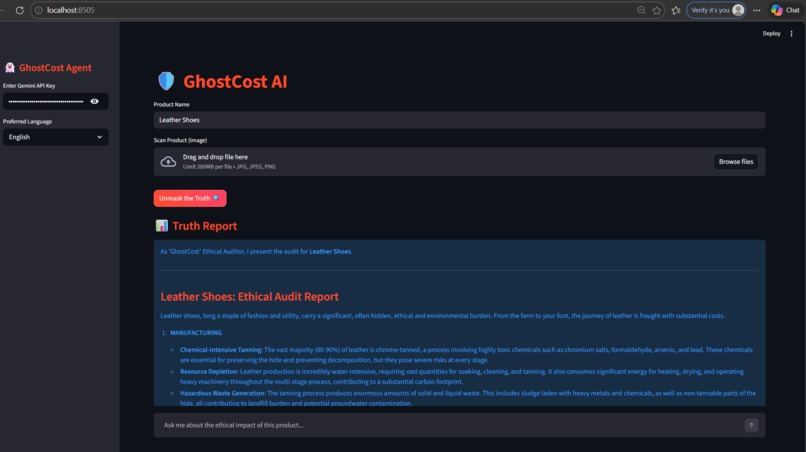
Task: Click the Browse files button
Action: (736, 161)
